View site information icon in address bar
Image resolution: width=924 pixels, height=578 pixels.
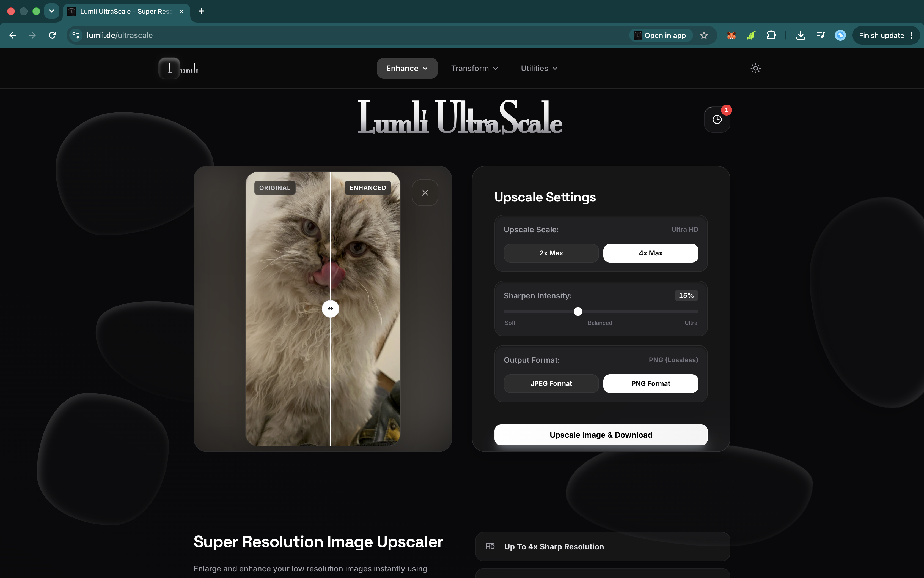[76, 35]
